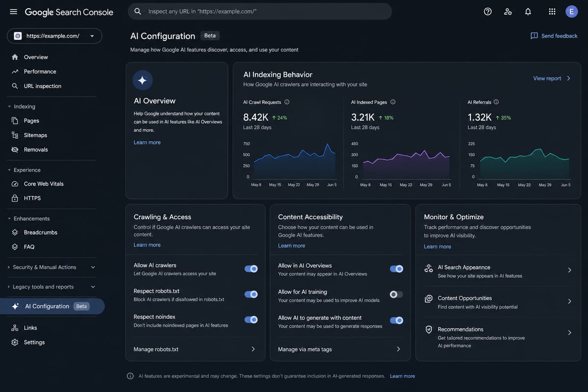Open the Google apps grid icon

coord(552,11)
